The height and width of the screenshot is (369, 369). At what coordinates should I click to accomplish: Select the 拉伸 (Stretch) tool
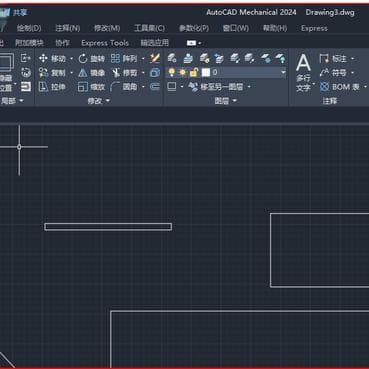click(x=52, y=87)
